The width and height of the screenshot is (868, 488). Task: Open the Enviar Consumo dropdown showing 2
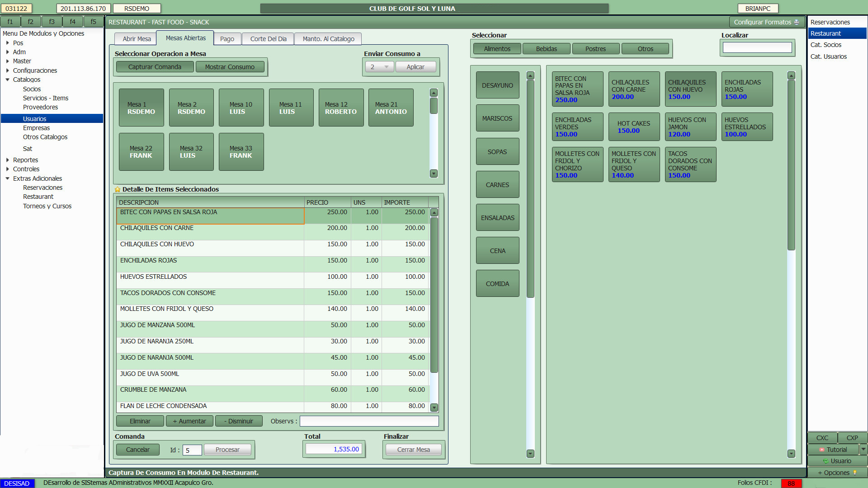(x=380, y=67)
